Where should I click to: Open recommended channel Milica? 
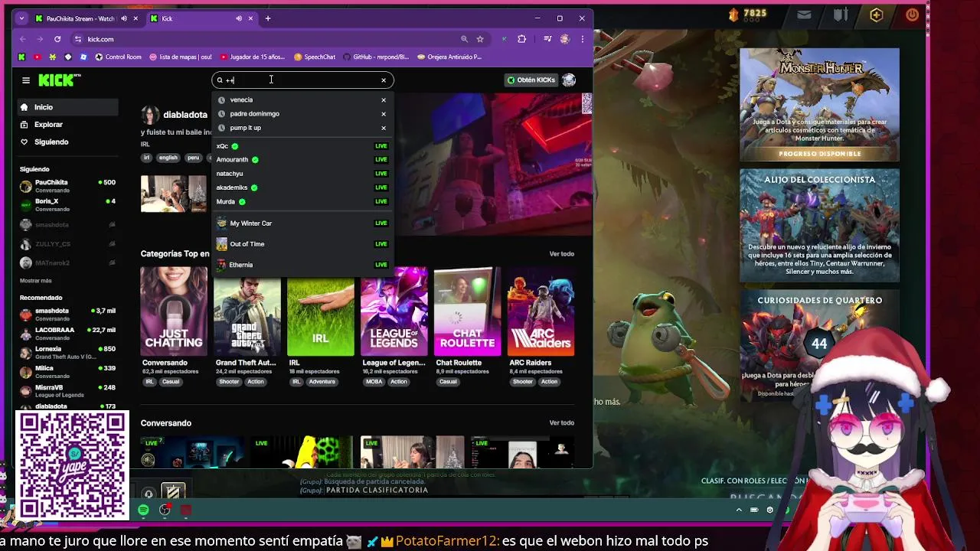pyautogui.click(x=67, y=372)
